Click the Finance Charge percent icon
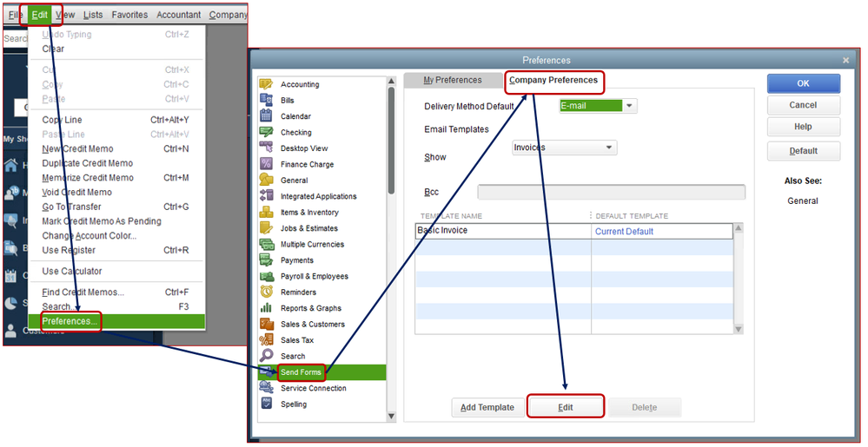The width and height of the screenshot is (868, 447). tap(266, 164)
